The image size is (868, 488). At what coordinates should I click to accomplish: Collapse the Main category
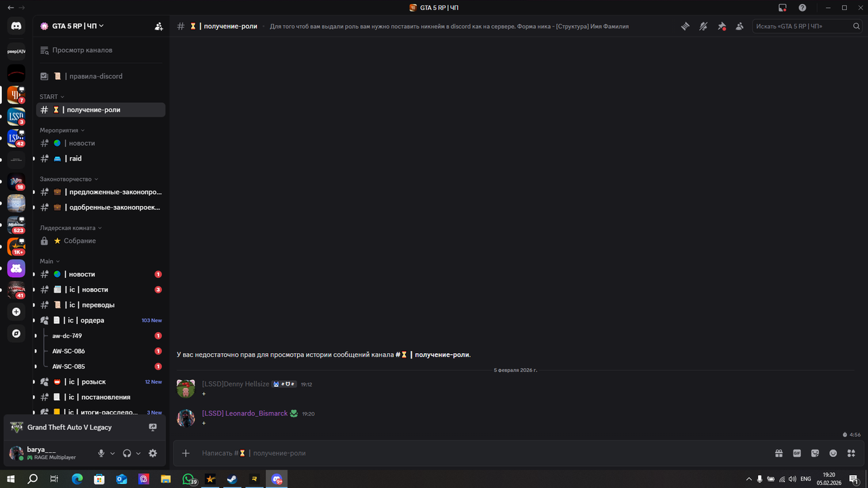50,261
